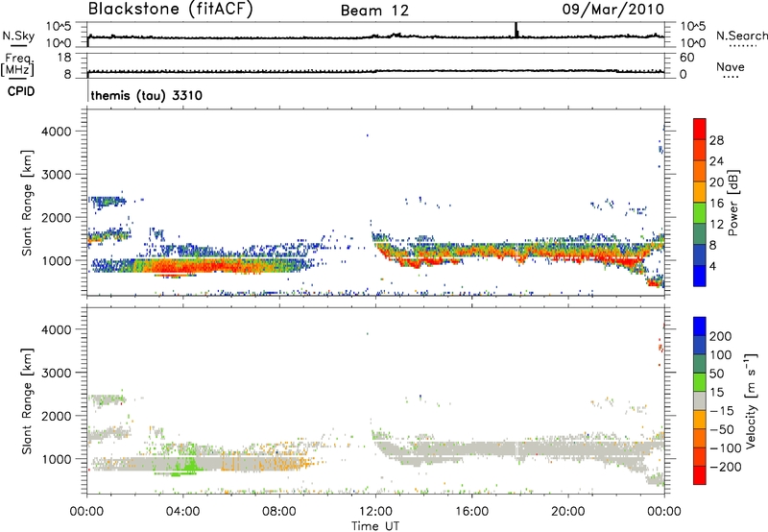Viewport: 768px width, 532px height.
Task: Click the power panel 'Slant Range [km]' label
Action: point(27,203)
